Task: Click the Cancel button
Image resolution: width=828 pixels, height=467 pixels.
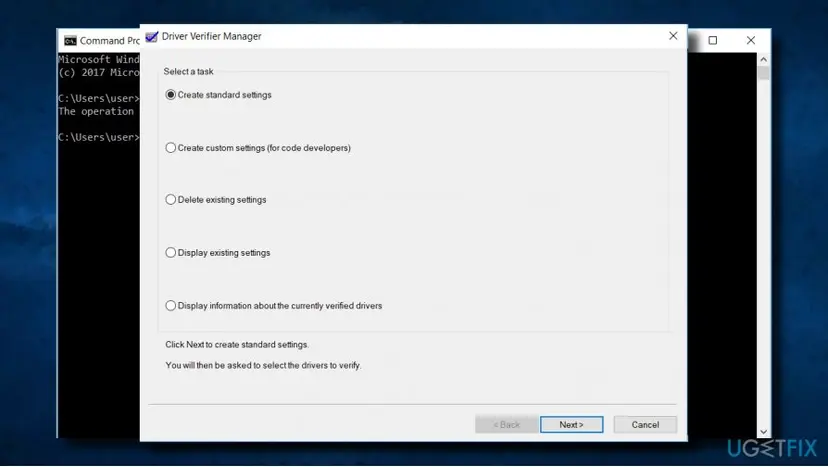Action: coord(645,424)
